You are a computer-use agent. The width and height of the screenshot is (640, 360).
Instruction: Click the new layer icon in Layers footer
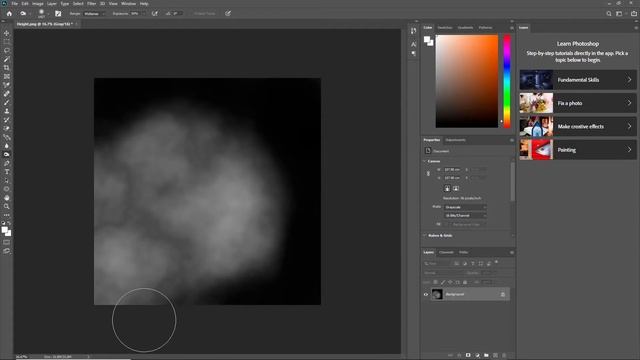(x=495, y=356)
